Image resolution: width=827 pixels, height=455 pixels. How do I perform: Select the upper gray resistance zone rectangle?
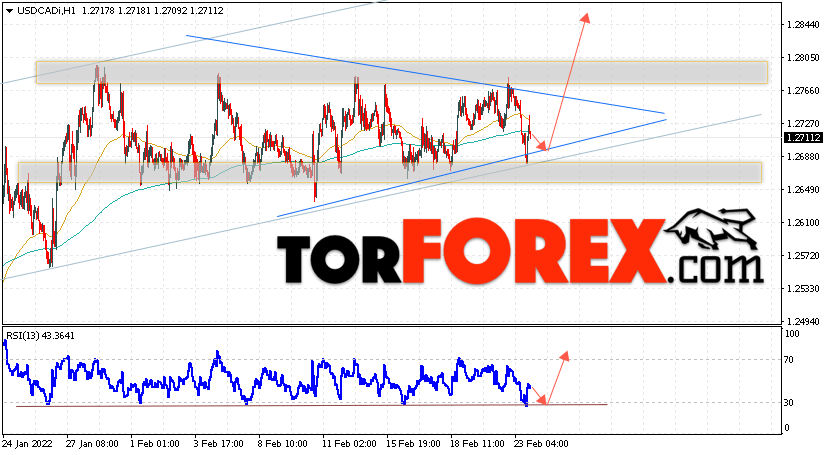point(401,73)
